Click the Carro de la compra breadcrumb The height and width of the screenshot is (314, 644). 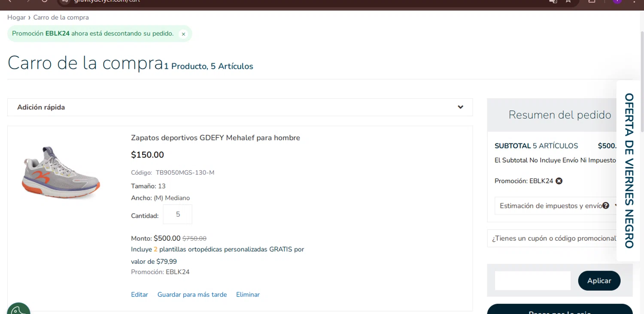pyautogui.click(x=61, y=18)
